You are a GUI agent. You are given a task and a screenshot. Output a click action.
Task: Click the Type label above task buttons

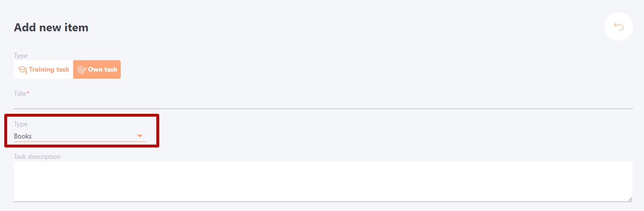(x=20, y=55)
